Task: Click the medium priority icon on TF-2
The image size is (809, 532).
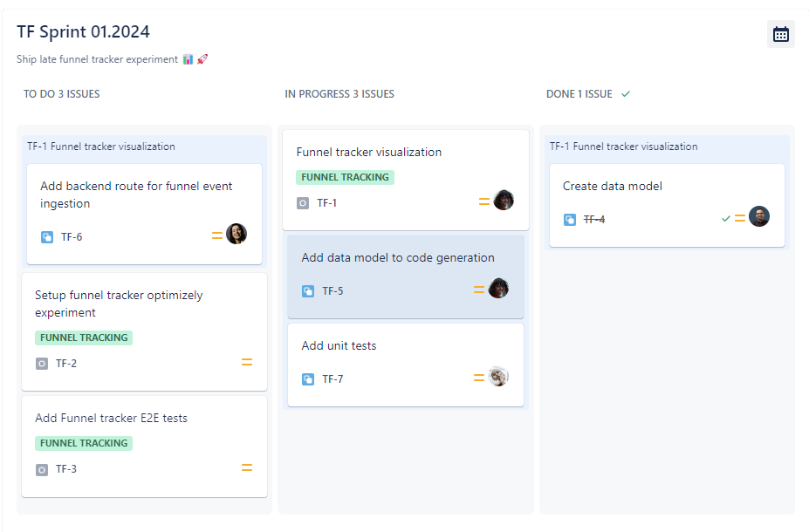Action: (x=247, y=363)
